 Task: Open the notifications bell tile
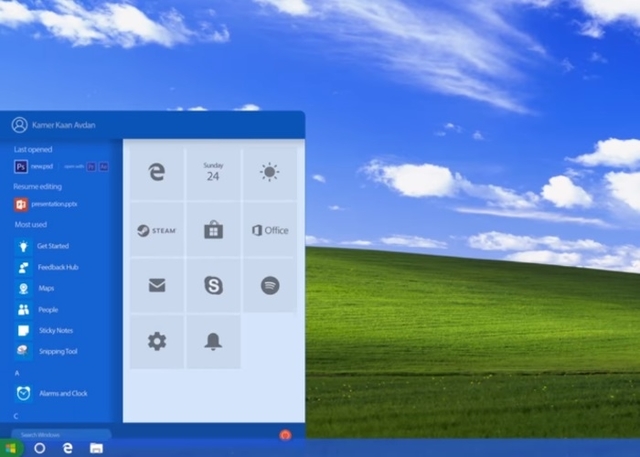click(x=213, y=342)
